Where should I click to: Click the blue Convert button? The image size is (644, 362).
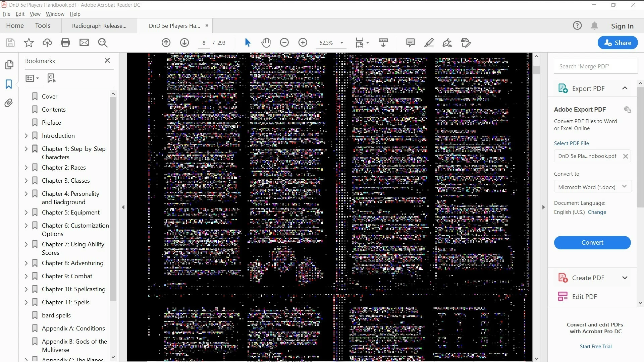point(592,243)
